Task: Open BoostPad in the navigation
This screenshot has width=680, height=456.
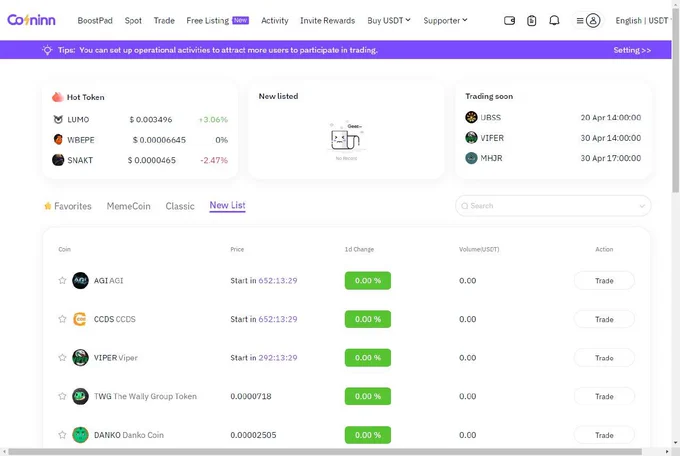Action: coord(95,20)
